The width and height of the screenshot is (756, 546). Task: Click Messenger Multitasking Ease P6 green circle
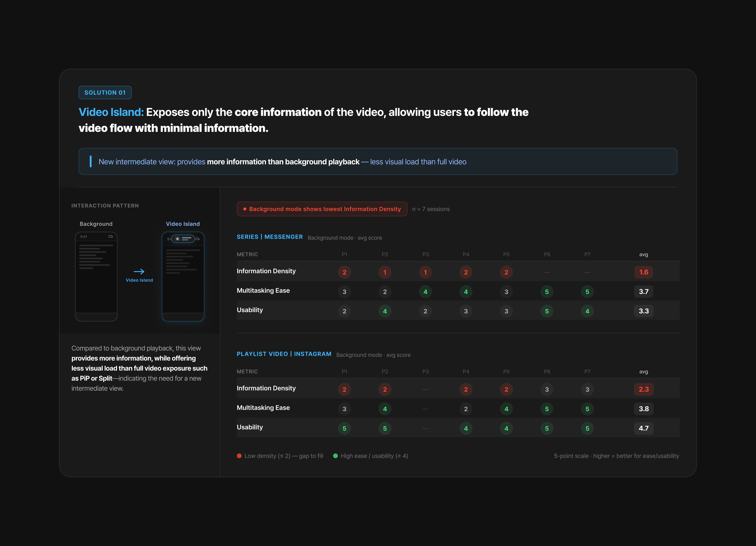(x=547, y=292)
